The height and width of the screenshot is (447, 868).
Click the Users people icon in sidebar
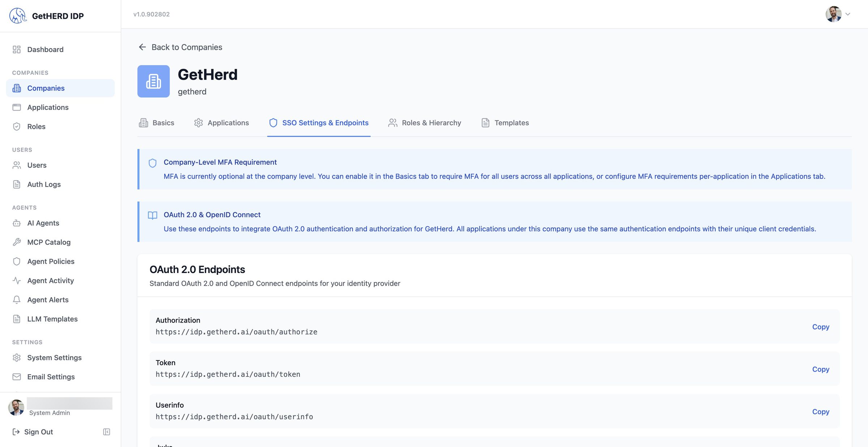tap(17, 165)
